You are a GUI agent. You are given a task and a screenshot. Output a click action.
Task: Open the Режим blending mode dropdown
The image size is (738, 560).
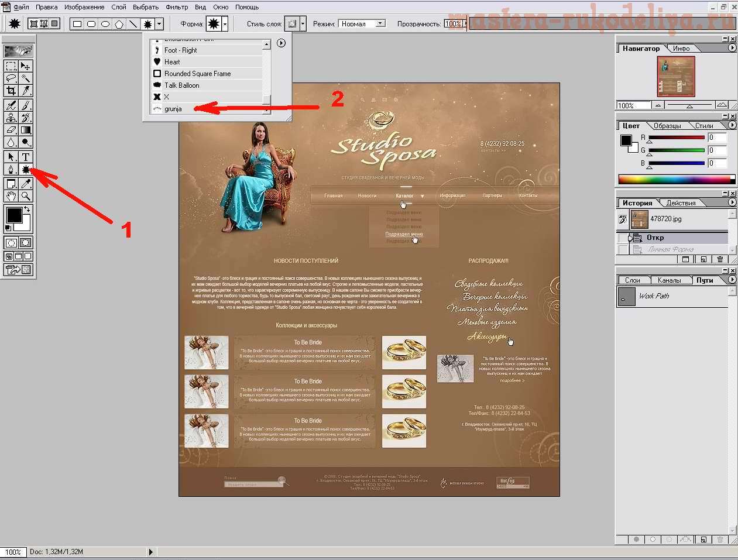[x=380, y=23]
